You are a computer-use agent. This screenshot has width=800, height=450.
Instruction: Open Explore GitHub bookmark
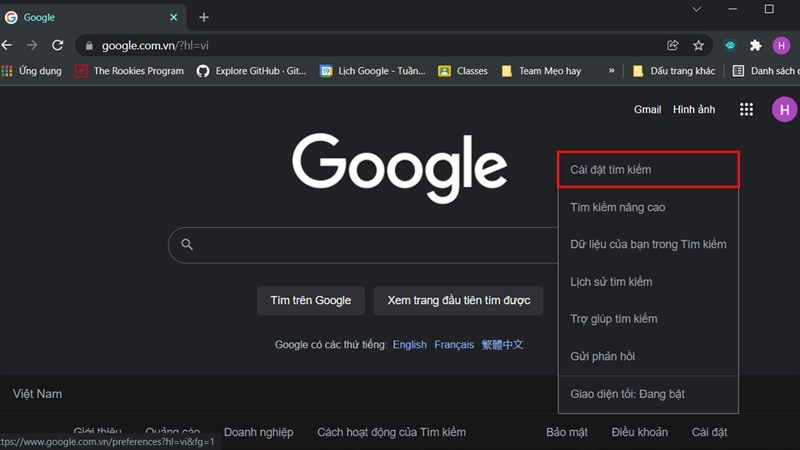coord(252,71)
